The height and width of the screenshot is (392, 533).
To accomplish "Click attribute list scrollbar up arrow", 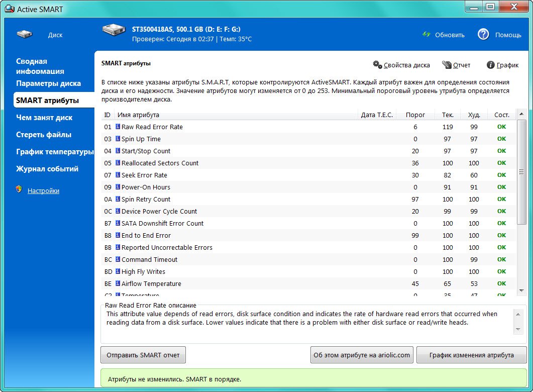I will [x=521, y=114].
